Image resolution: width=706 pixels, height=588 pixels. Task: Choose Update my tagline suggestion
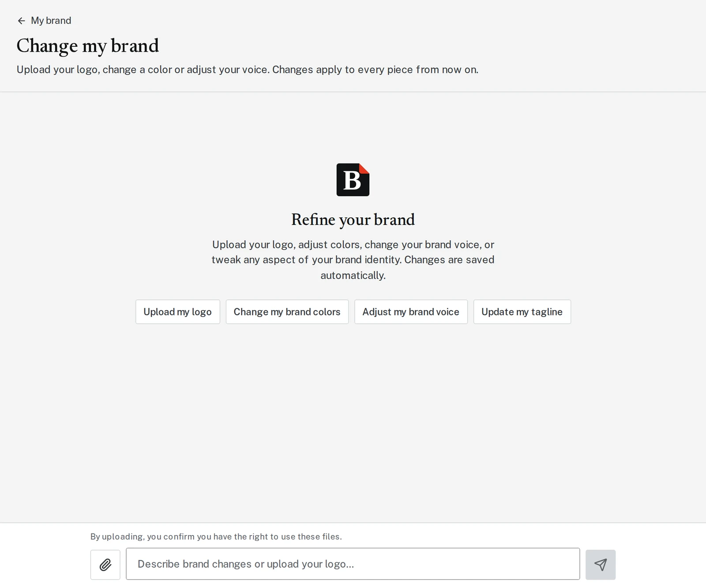[522, 312]
